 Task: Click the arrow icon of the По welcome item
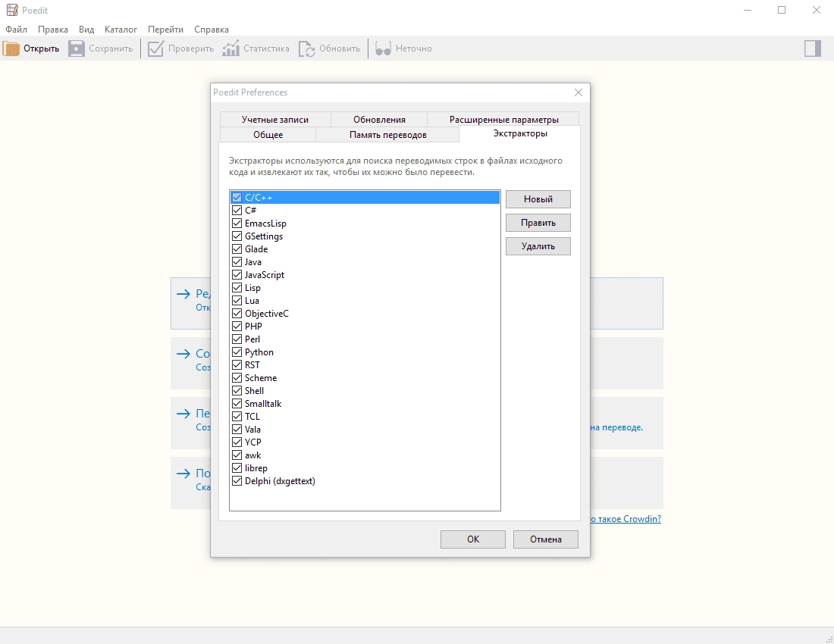tap(183, 474)
